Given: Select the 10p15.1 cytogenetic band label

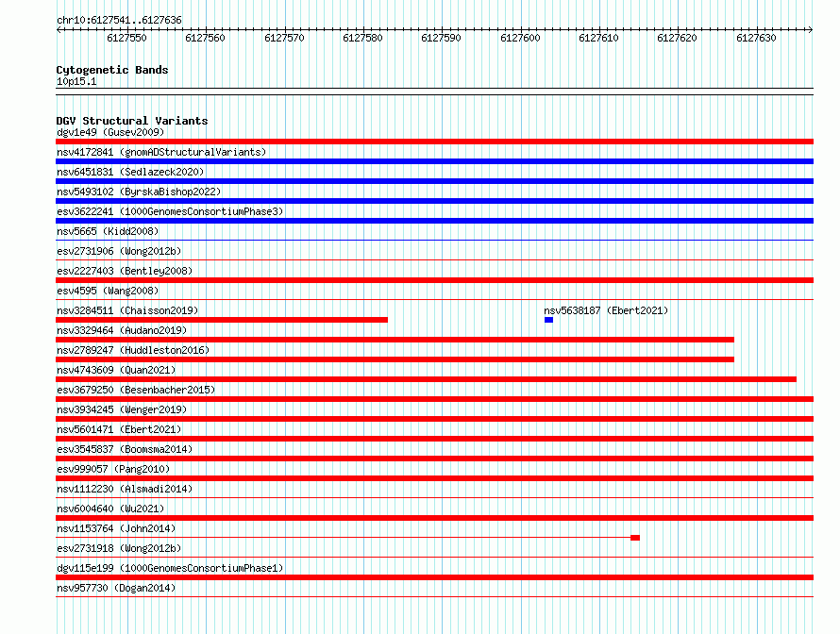Looking at the screenshot, I should point(76,81).
